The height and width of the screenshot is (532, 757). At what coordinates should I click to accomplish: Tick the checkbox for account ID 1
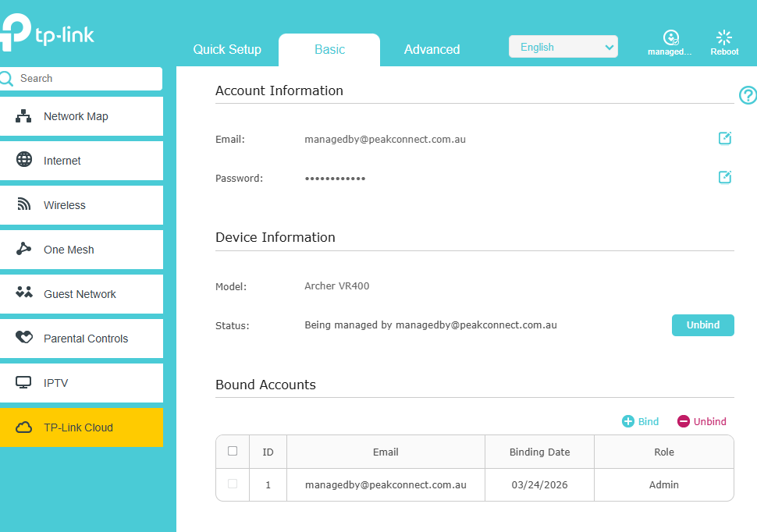pyautogui.click(x=233, y=484)
